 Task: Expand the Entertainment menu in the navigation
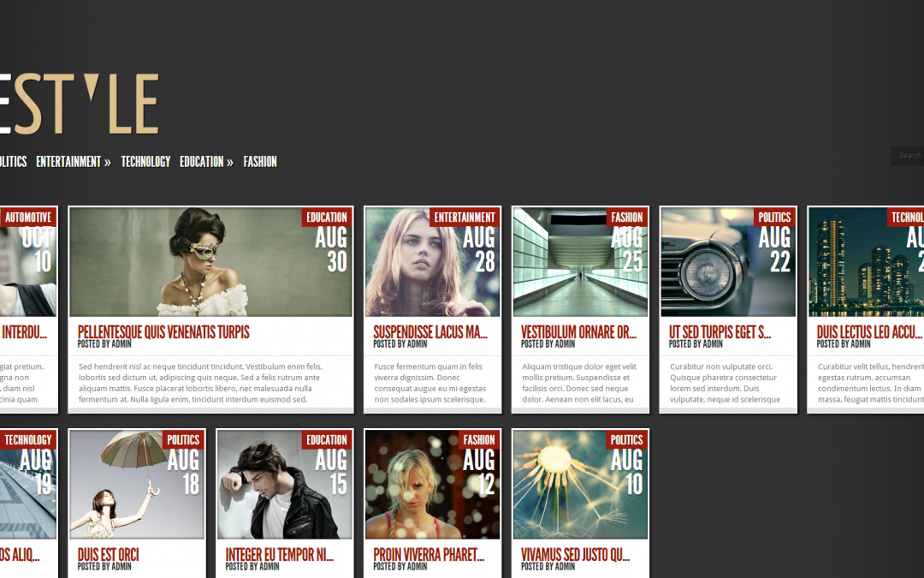(x=73, y=162)
